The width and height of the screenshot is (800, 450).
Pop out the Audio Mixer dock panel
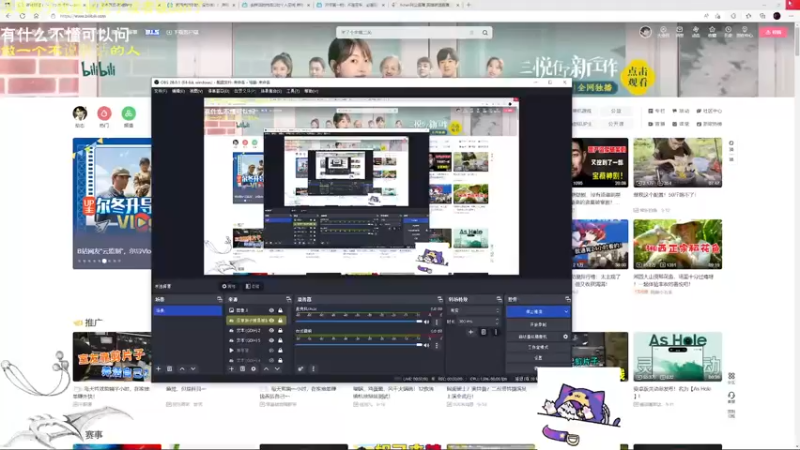440,299
